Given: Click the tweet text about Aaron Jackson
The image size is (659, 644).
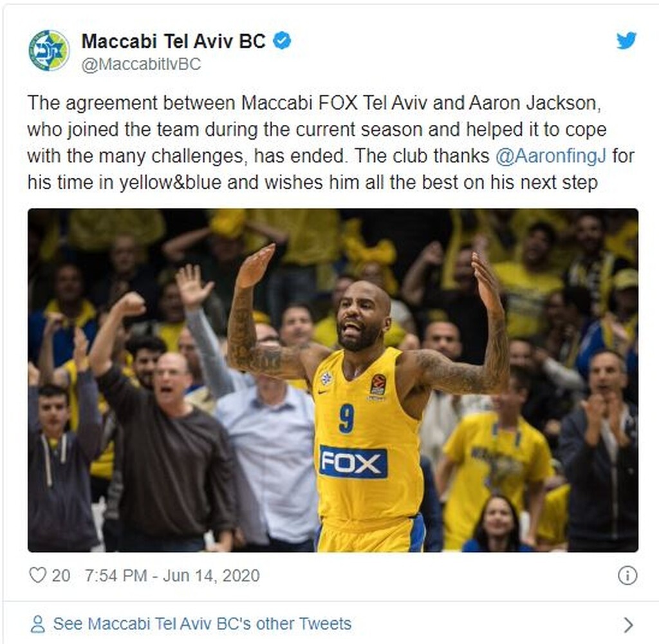Looking at the screenshot, I should tap(330, 142).
